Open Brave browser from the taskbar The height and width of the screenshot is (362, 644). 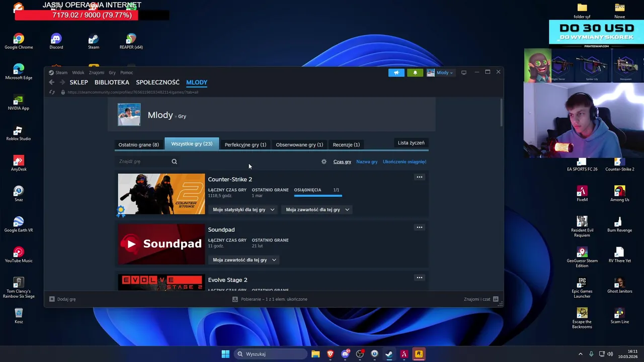click(330, 354)
